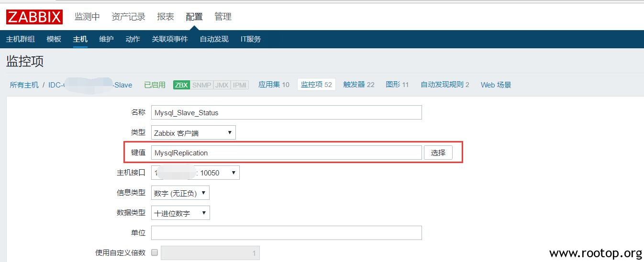Open the 资产记录 top menu

pos(128,17)
